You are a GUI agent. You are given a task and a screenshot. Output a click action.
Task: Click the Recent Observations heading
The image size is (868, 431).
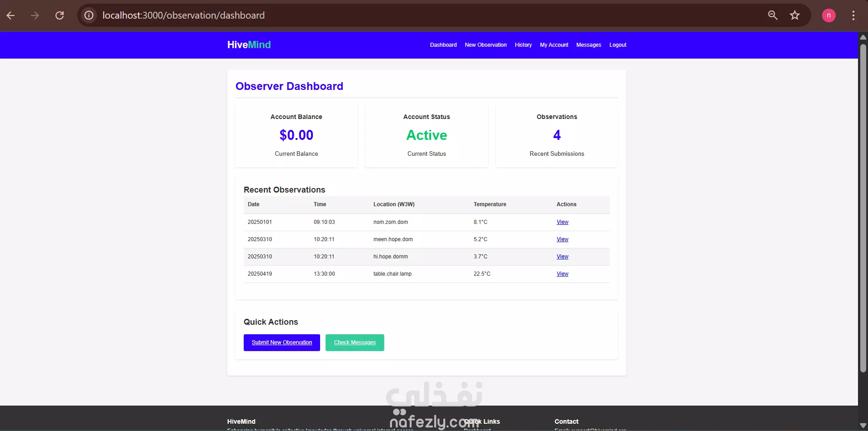coord(285,190)
